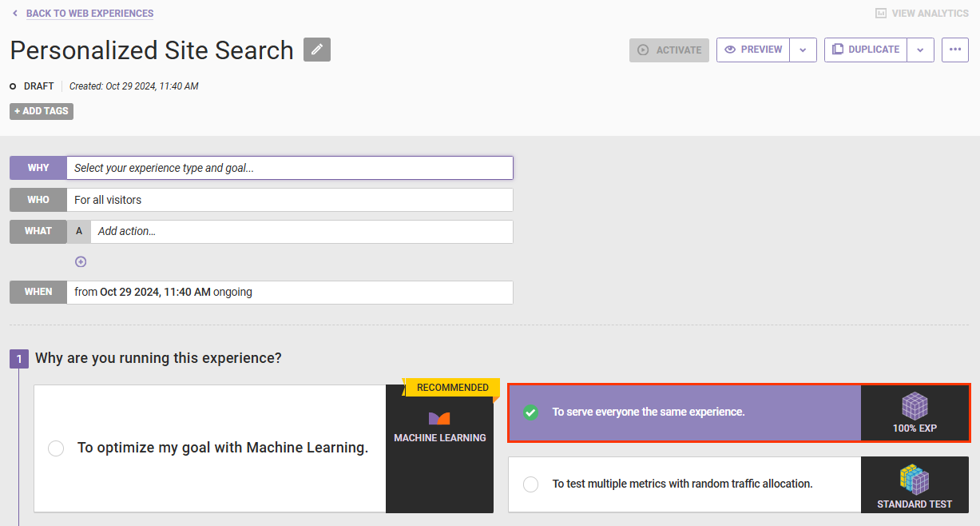
Task: Click the 'Created: Oct 29 2024, 11:40 AM' text
Action: pos(134,86)
